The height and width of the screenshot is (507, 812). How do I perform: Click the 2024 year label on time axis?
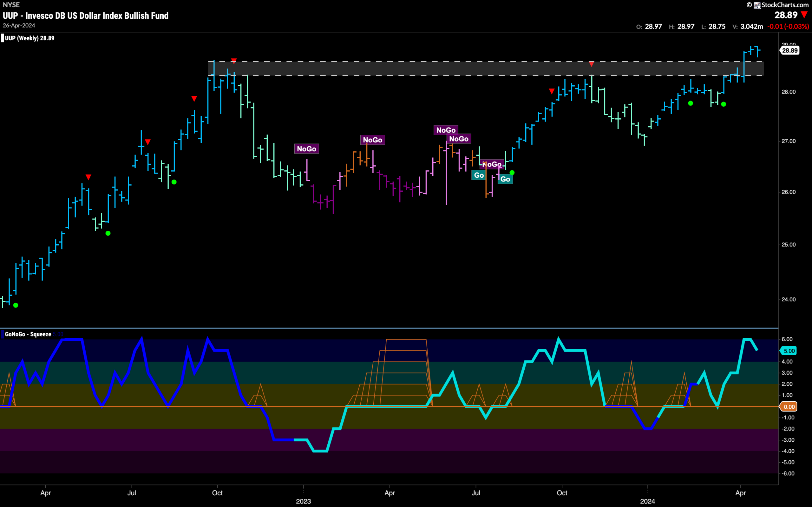(x=647, y=501)
